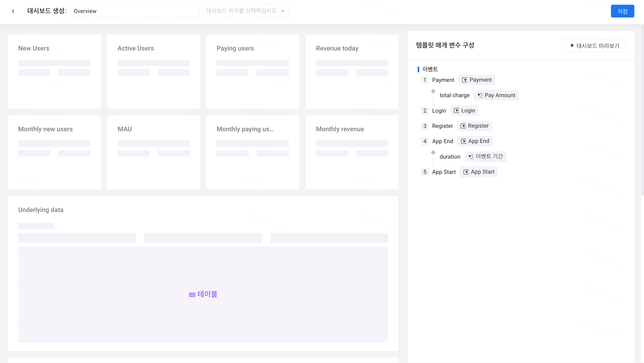Click the row number 2 badge for Login
The height and width of the screenshot is (363, 644).
point(425,111)
